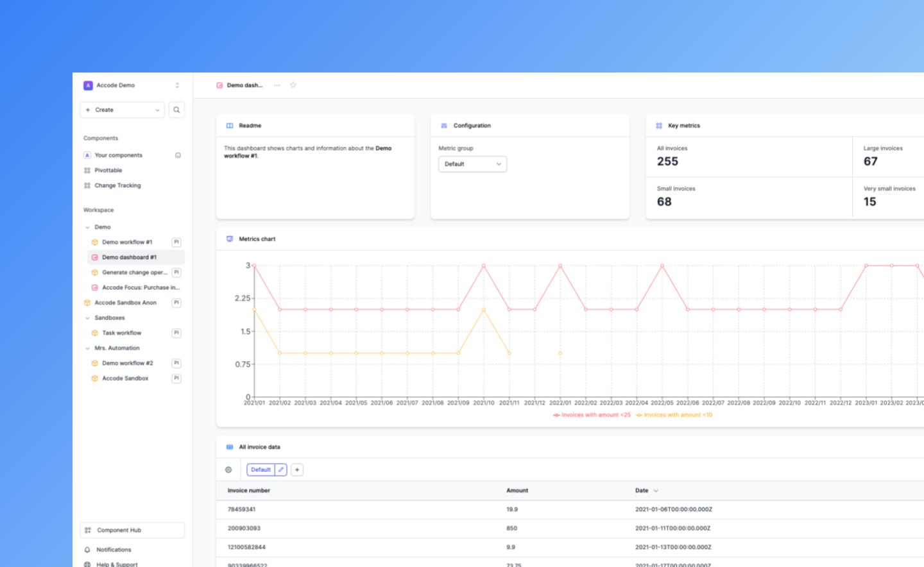
Task: Select invoice number 78459341 cell
Action: click(241, 509)
